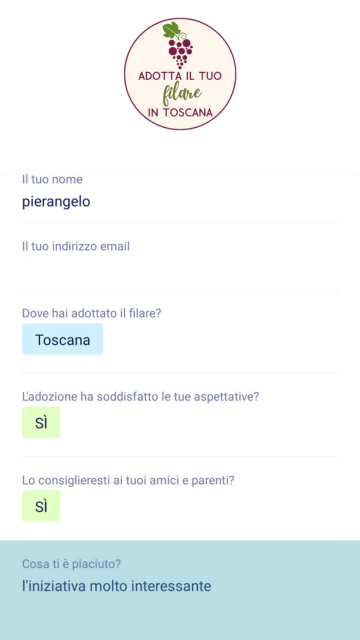Screen dimensions: 360x640
Task: Click the 'Il tuo indirizzo email' label
Action: point(76,246)
